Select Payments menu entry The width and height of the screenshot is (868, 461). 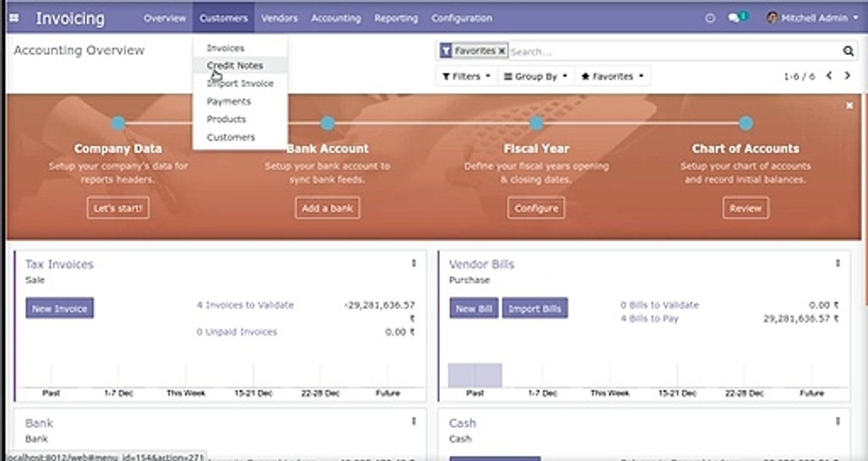(240, 101)
